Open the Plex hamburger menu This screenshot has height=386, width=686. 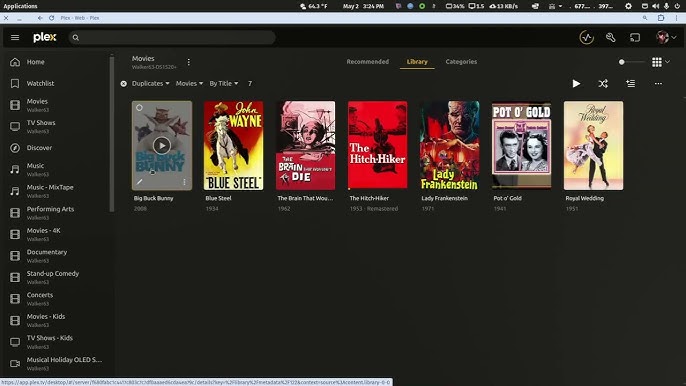coord(15,38)
